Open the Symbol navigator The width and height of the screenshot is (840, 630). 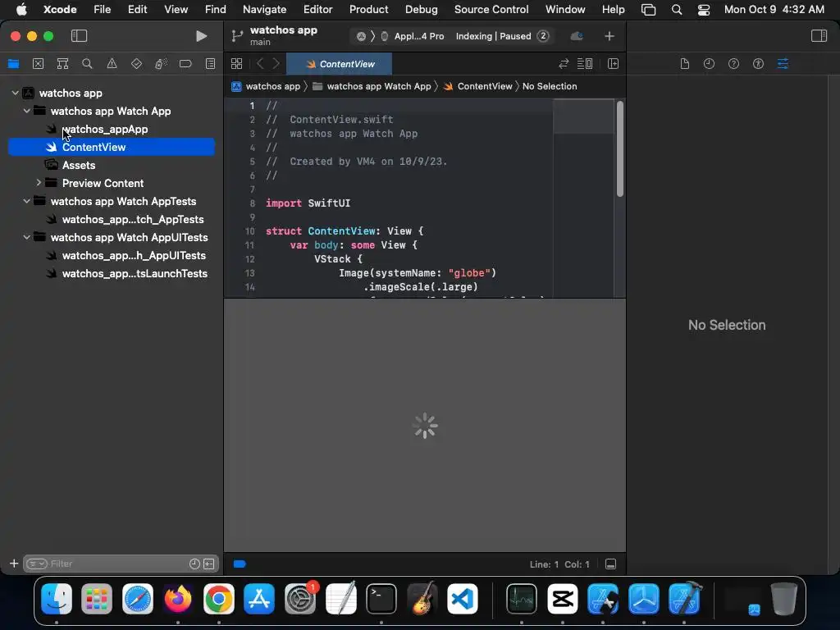tap(62, 64)
